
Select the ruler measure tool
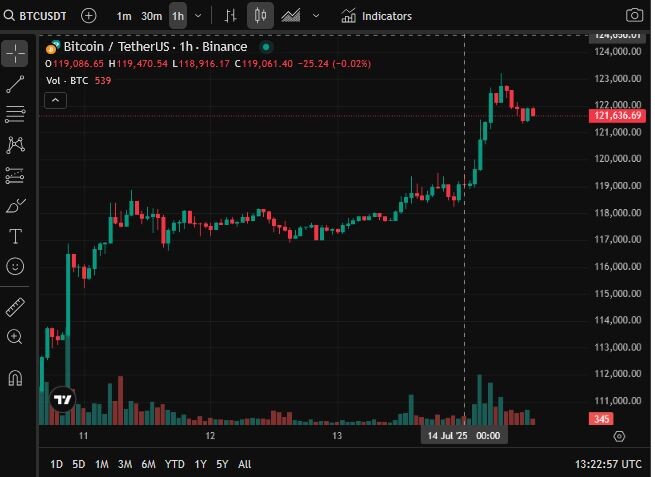pyautogui.click(x=15, y=307)
